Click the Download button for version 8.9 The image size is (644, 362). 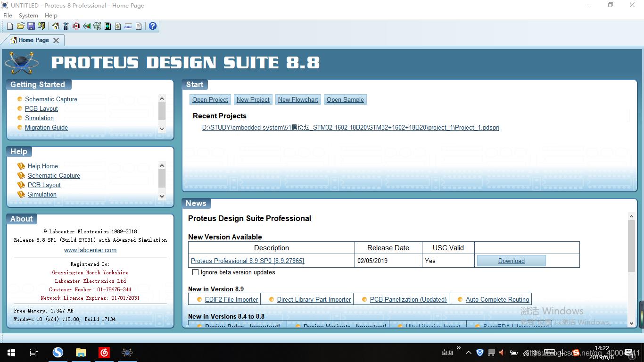pyautogui.click(x=512, y=261)
